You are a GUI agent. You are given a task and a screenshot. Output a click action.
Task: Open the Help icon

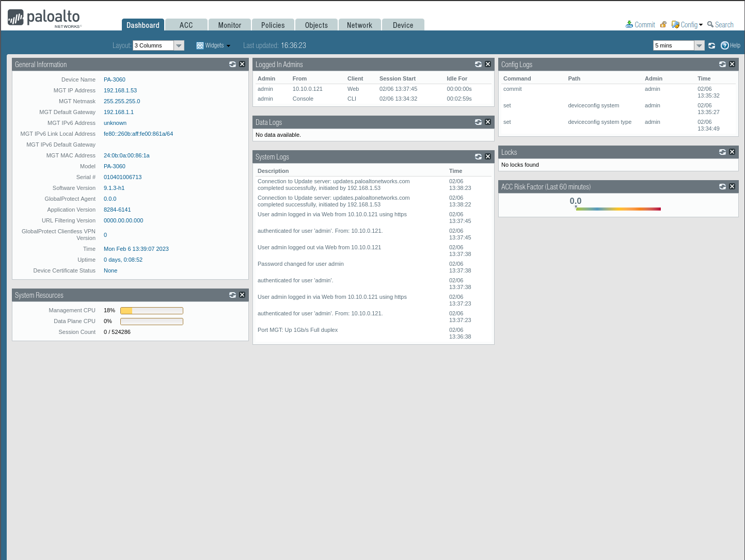725,45
